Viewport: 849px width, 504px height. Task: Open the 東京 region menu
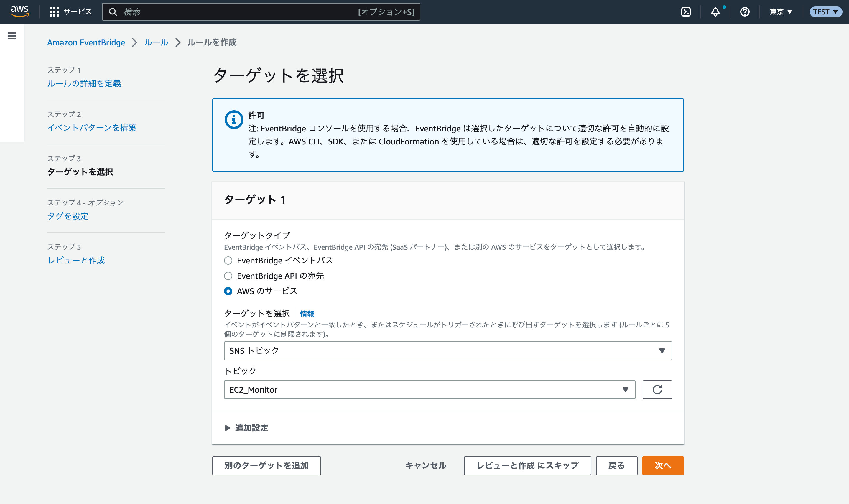coord(780,12)
